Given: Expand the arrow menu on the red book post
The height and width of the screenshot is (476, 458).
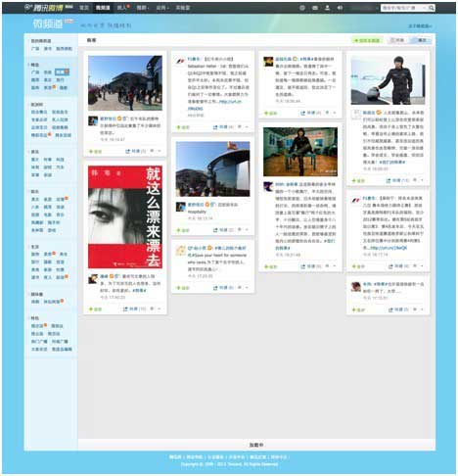Looking at the screenshot, I should pyautogui.click(x=160, y=309).
